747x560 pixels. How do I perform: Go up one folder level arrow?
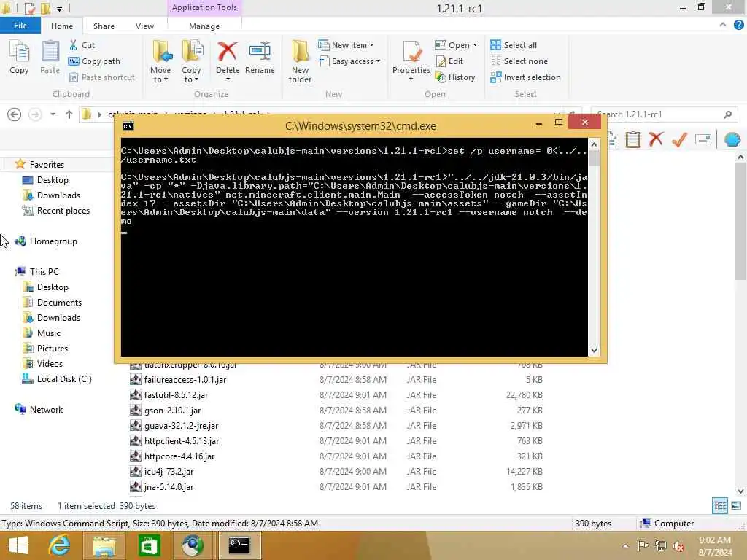[x=69, y=114]
